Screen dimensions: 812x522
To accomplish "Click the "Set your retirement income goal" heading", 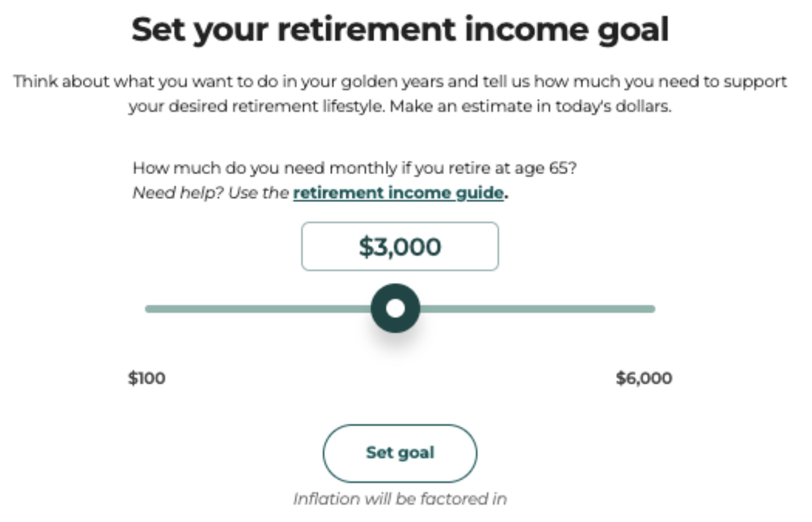I will pos(400,29).
